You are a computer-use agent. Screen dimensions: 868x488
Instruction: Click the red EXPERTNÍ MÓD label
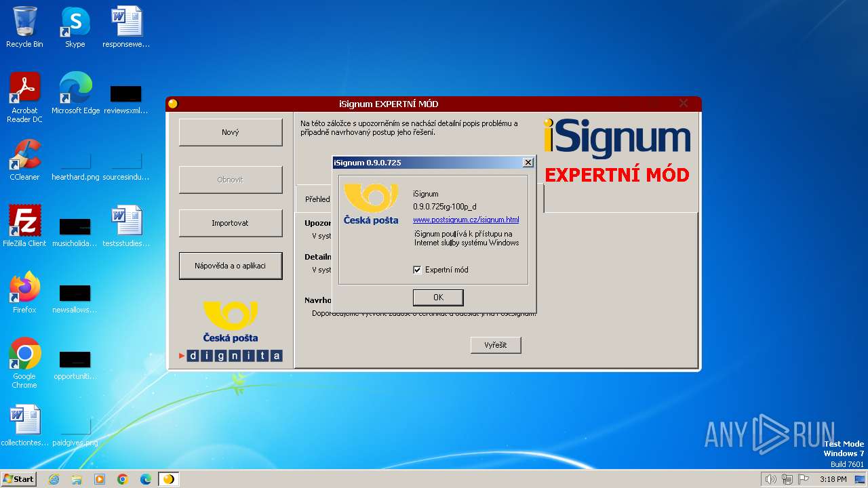point(617,175)
